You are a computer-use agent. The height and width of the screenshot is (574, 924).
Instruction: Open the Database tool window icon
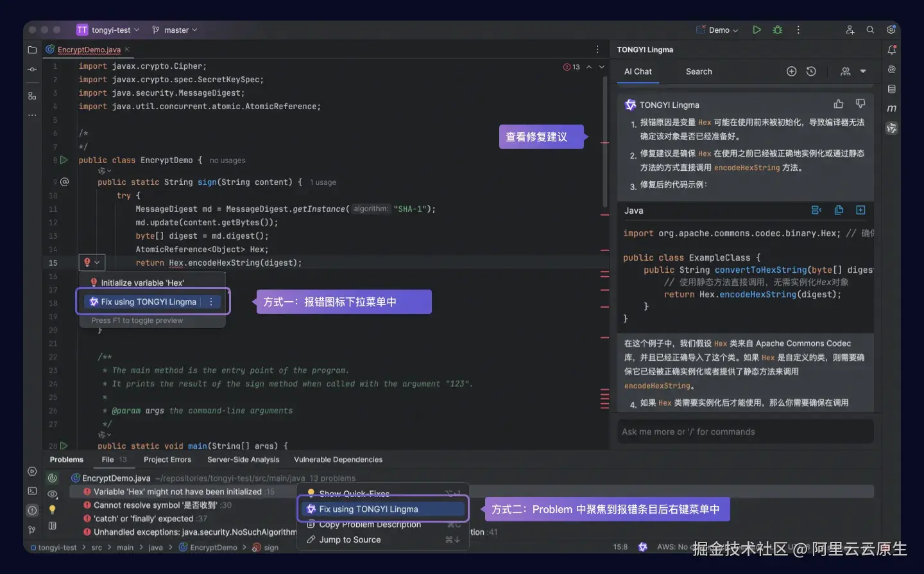tap(891, 89)
